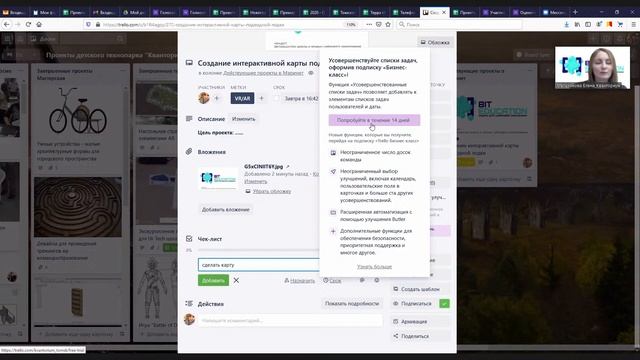Click Попробуйте в течение 14 дней button
The image size is (640, 360).
pyautogui.click(x=374, y=120)
